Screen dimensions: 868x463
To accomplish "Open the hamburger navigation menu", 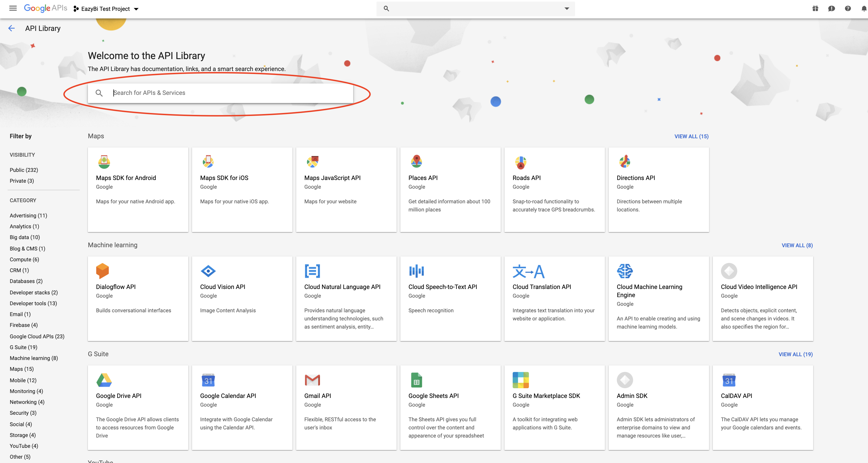I will 13,8.
